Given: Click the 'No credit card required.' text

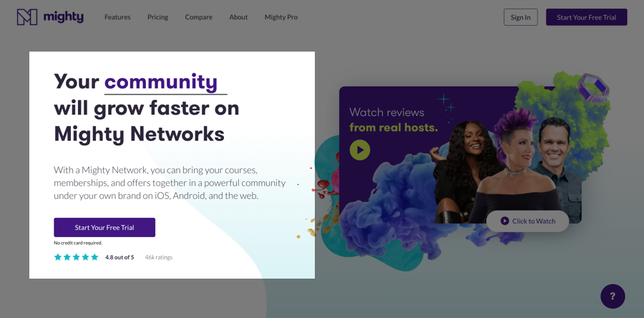Looking at the screenshot, I should coord(78,243).
